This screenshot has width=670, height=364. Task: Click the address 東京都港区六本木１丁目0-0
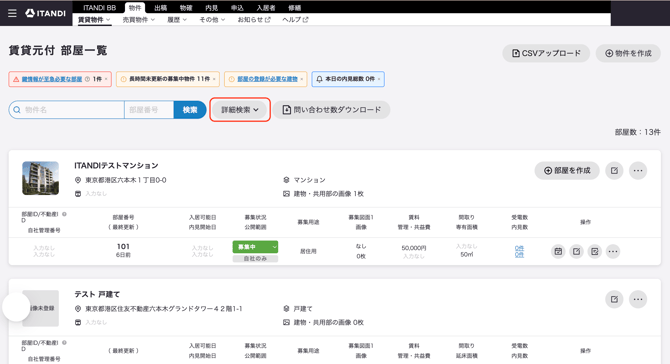click(126, 180)
